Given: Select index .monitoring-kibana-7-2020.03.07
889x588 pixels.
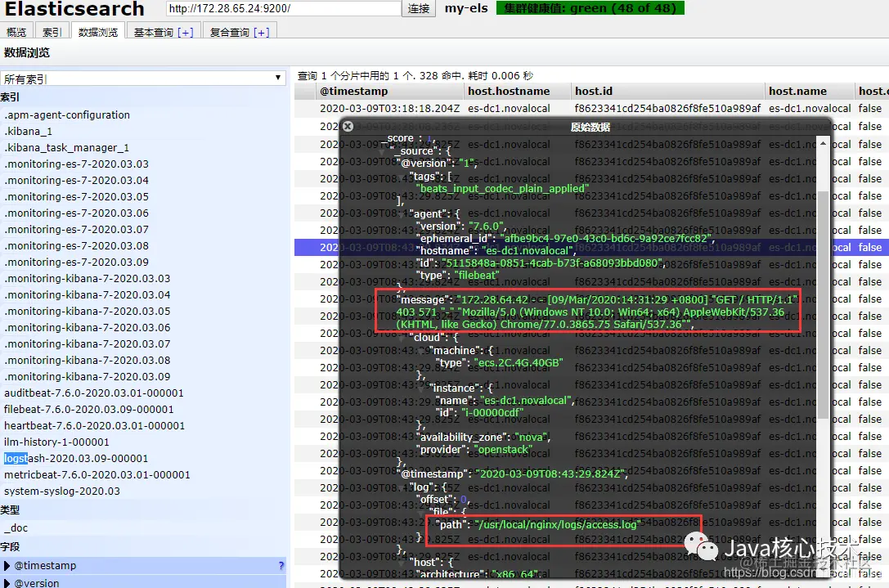Looking at the screenshot, I should [88, 345].
